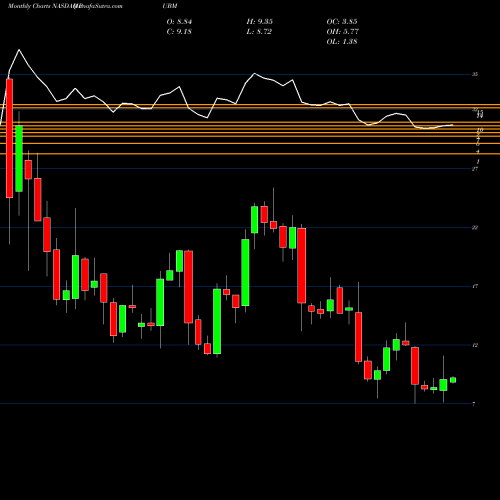The image size is (500, 500).
Task: Select the 'O: 8.84' open value
Action: [179, 22]
